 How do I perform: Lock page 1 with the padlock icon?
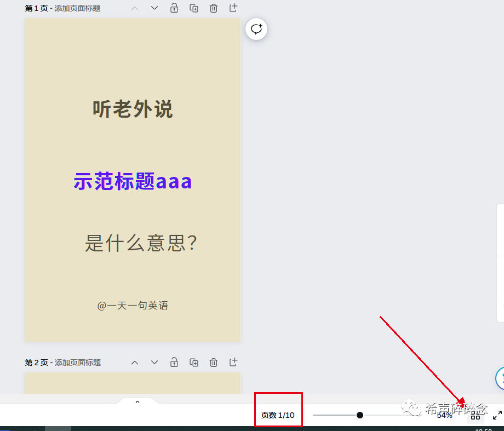(x=174, y=8)
